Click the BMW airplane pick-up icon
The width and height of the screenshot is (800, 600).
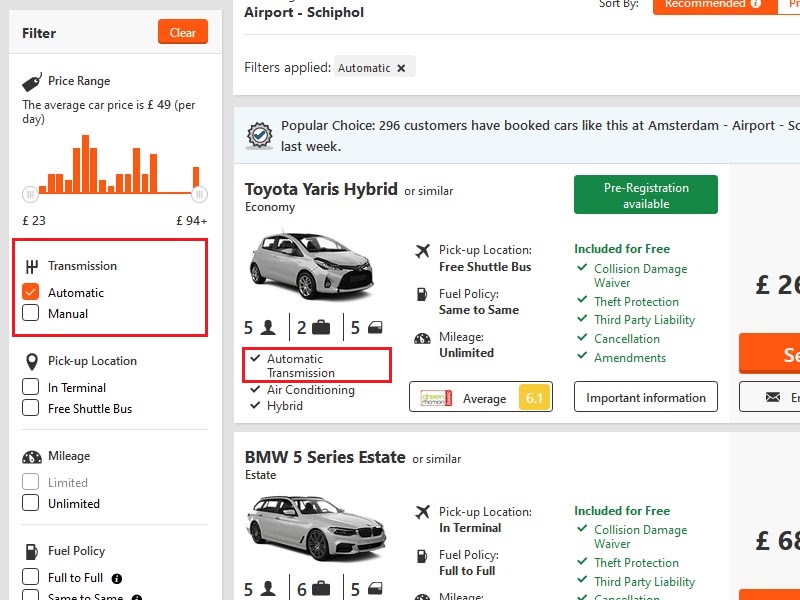coord(422,512)
